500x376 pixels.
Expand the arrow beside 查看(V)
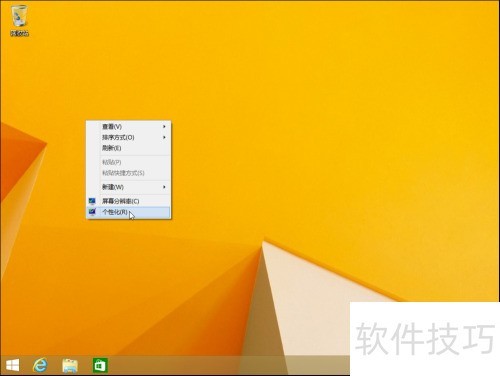tap(164, 127)
